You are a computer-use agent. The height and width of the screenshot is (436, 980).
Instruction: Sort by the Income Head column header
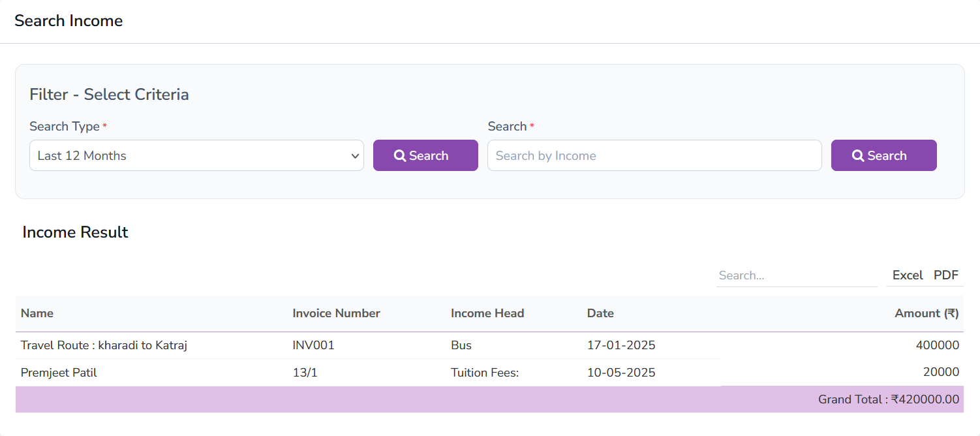487,313
